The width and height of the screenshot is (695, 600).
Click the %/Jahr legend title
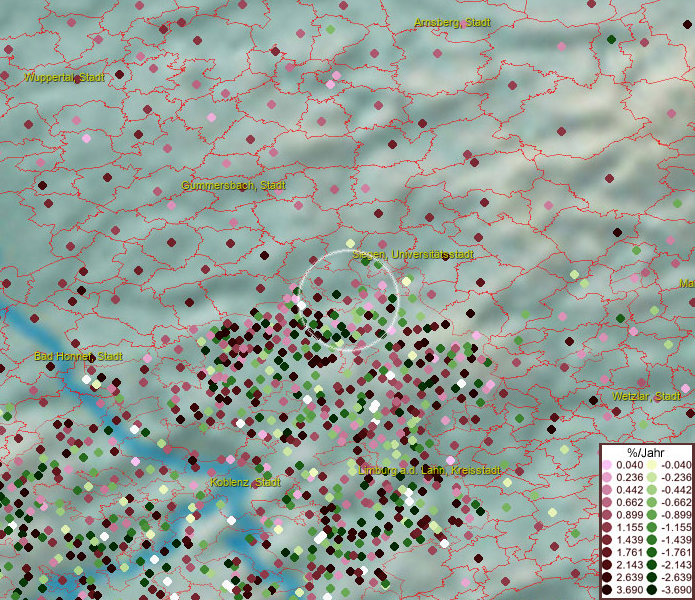(646, 452)
